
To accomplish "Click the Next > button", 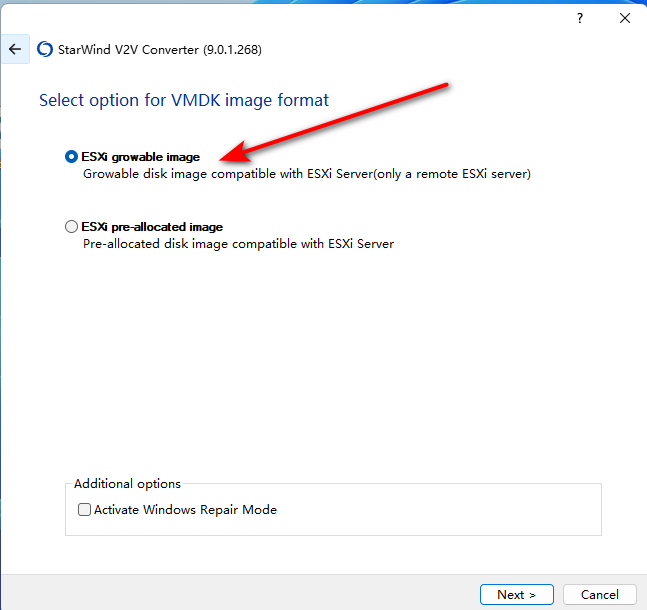I will tap(517, 594).
